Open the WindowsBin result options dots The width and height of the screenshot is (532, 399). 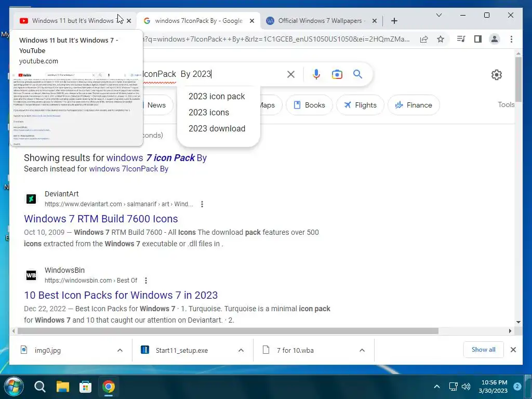click(146, 280)
